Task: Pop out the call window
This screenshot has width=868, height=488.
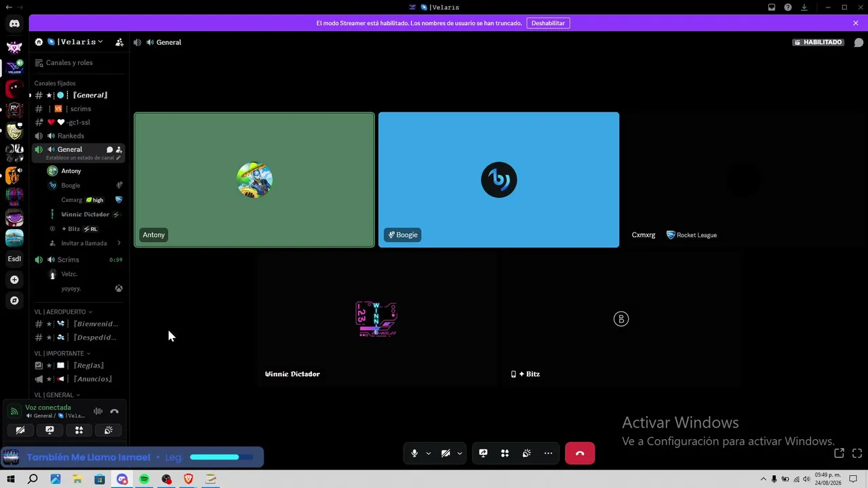Action: pos(839,453)
